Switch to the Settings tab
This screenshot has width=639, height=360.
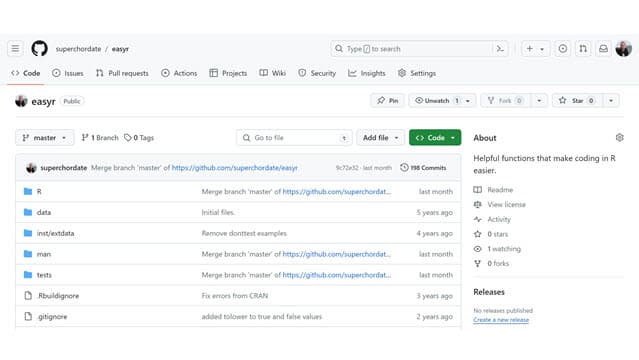417,73
